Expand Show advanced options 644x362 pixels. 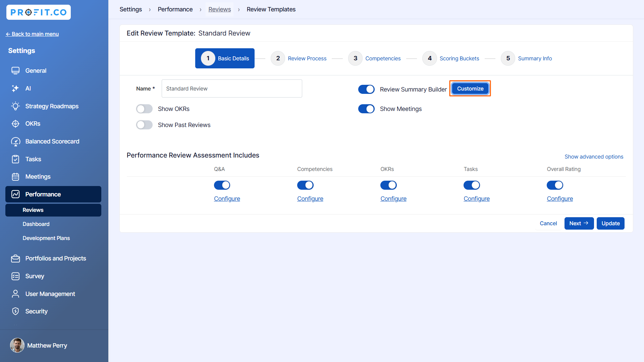click(x=594, y=157)
